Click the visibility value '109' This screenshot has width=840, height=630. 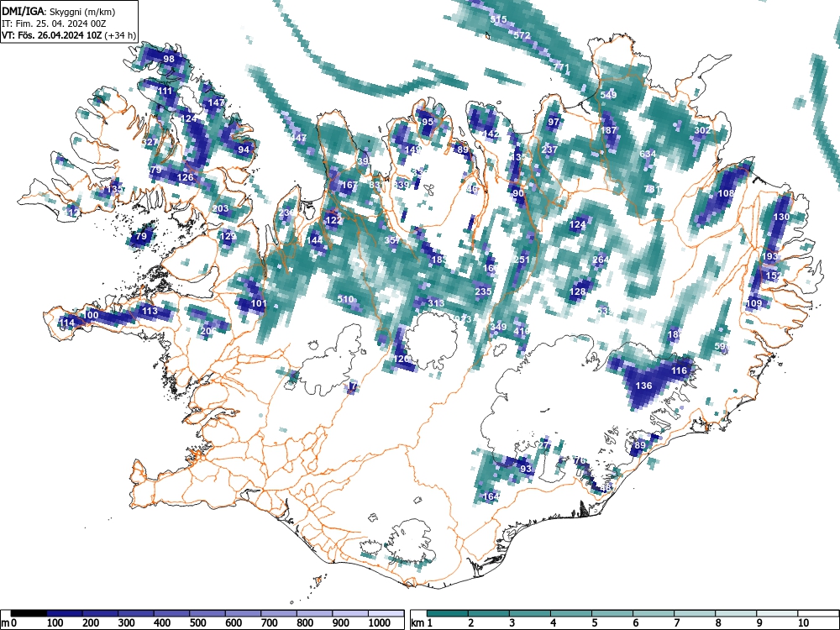pyautogui.click(x=753, y=303)
